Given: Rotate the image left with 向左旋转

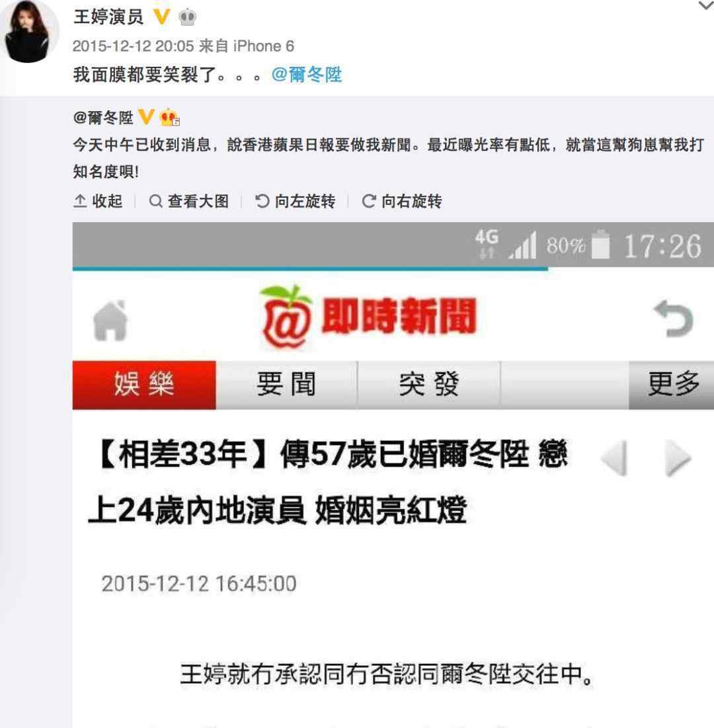Looking at the screenshot, I should pyautogui.click(x=296, y=201).
